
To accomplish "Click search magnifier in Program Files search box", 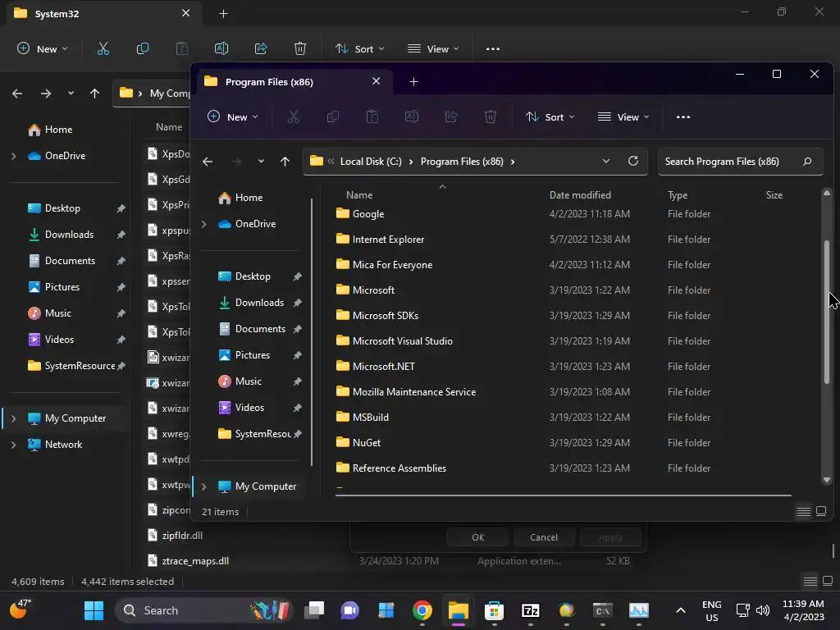I will [x=807, y=162].
